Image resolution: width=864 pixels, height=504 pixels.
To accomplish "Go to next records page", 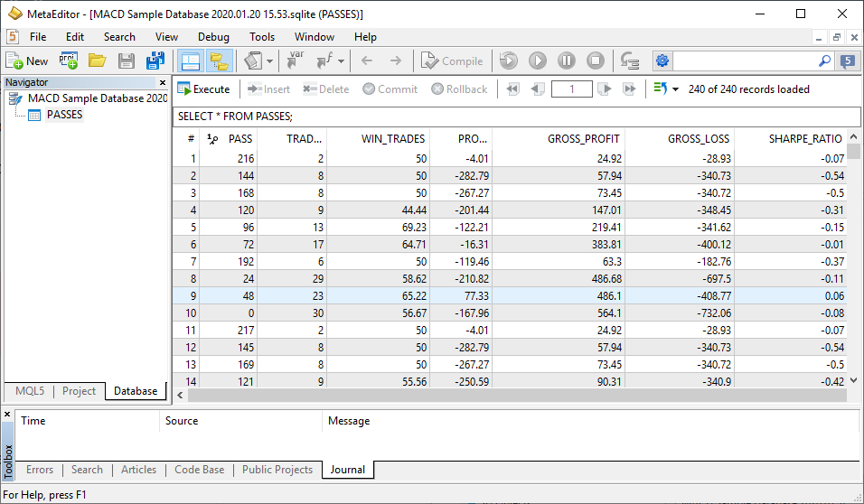I will coord(605,89).
